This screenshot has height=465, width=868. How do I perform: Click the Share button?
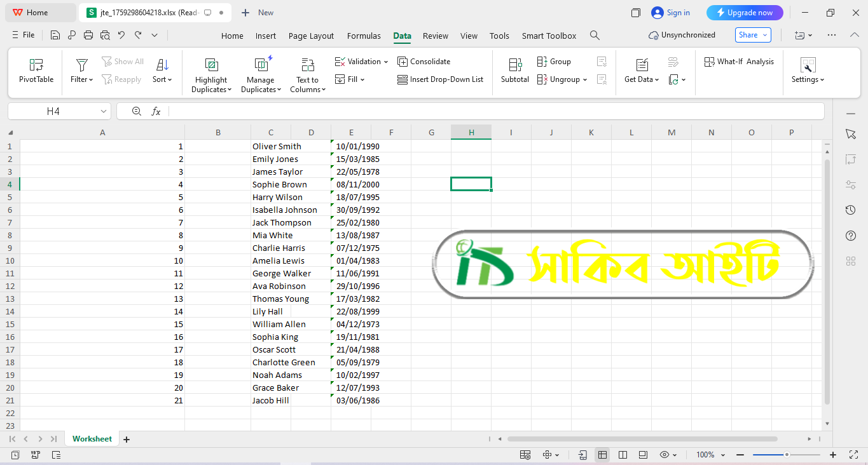(753, 35)
